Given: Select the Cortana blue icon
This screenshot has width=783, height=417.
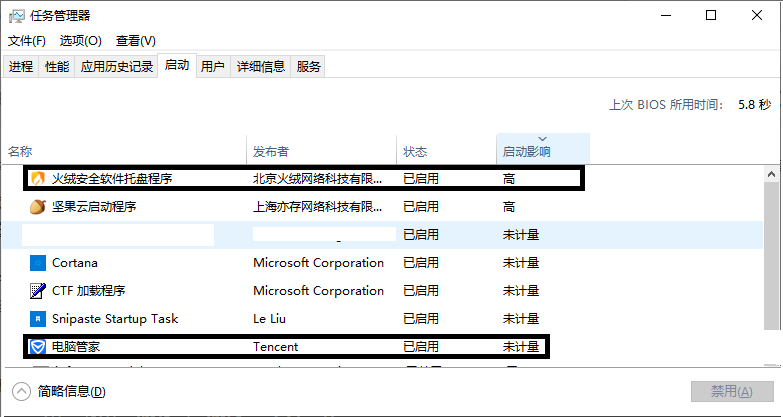Looking at the screenshot, I should tap(37, 263).
